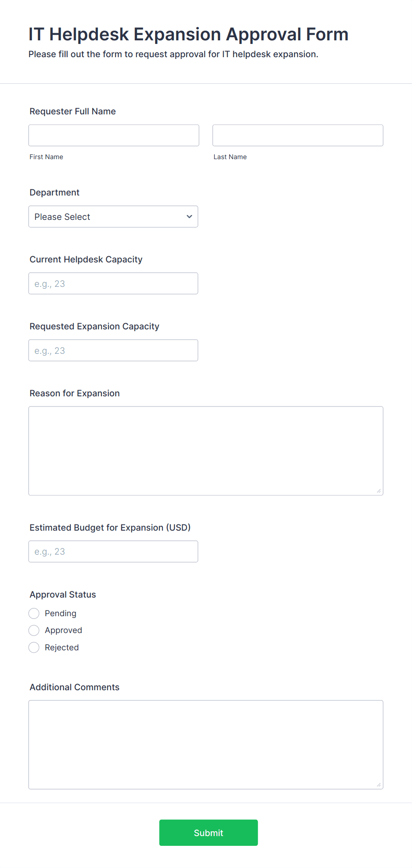Screen dimensions: 412x868
Task: Select the Pending radio button
Action: (x=34, y=613)
